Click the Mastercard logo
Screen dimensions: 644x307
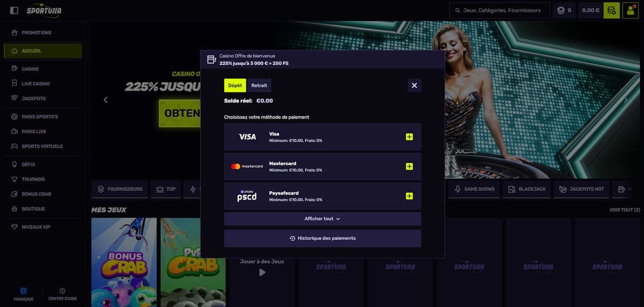pos(247,166)
